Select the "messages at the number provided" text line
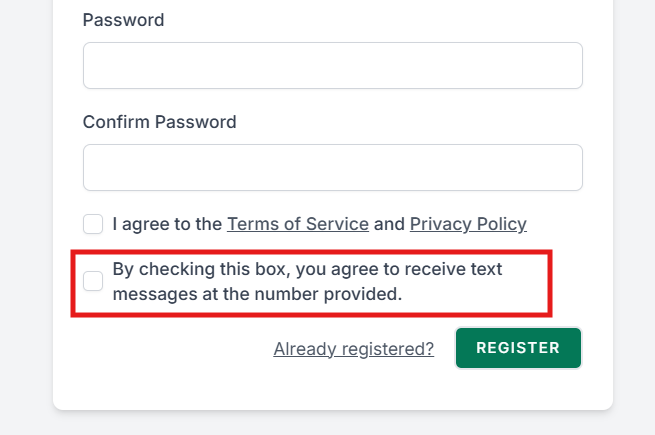Viewport: 655px width, 435px height. [256, 294]
